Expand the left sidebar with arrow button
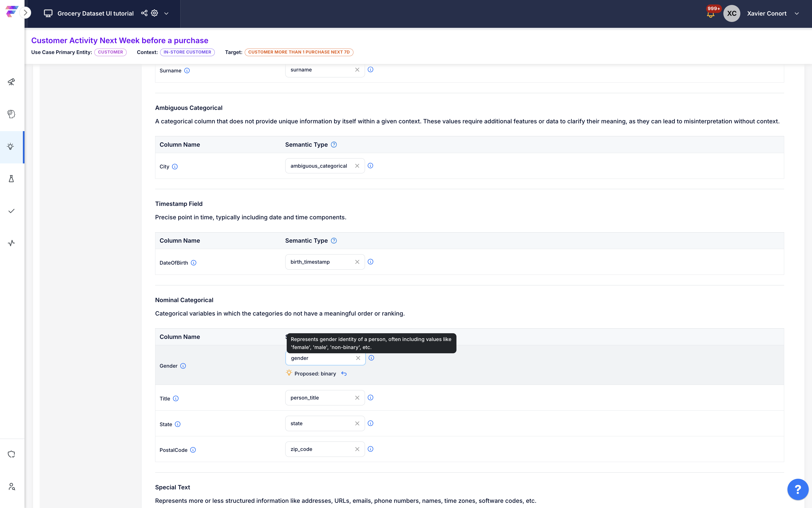The width and height of the screenshot is (812, 508). coord(25,13)
